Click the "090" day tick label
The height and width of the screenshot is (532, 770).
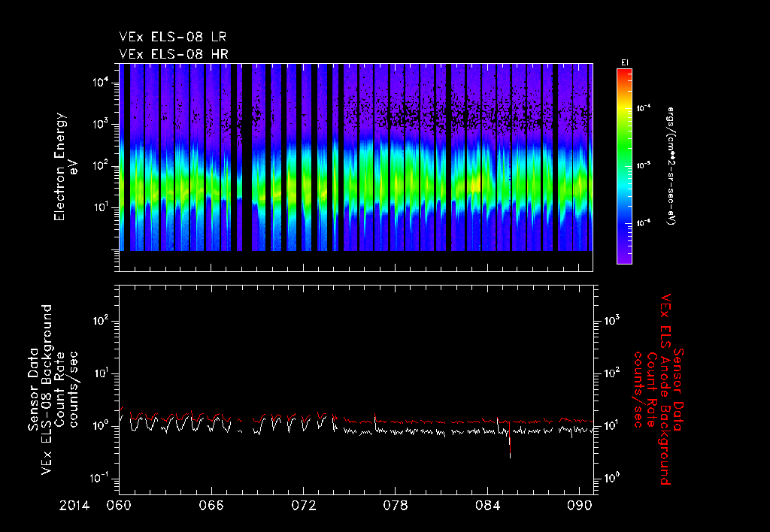(580, 506)
